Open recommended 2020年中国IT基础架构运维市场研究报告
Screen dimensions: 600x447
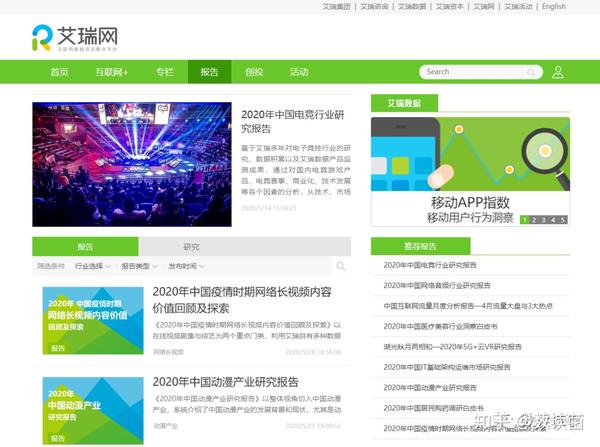(x=447, y=367)
